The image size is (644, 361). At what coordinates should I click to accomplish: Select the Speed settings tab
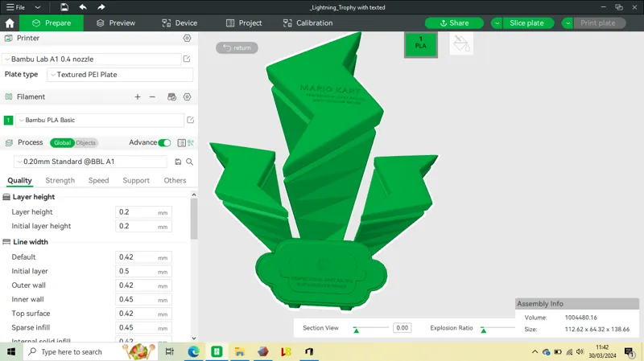coord(98,180)
